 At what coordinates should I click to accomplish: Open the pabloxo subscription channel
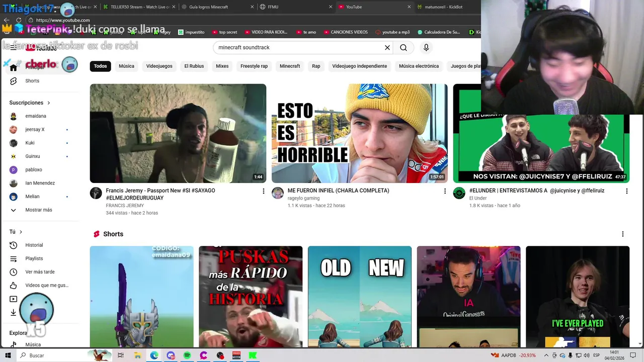[34, 170]
